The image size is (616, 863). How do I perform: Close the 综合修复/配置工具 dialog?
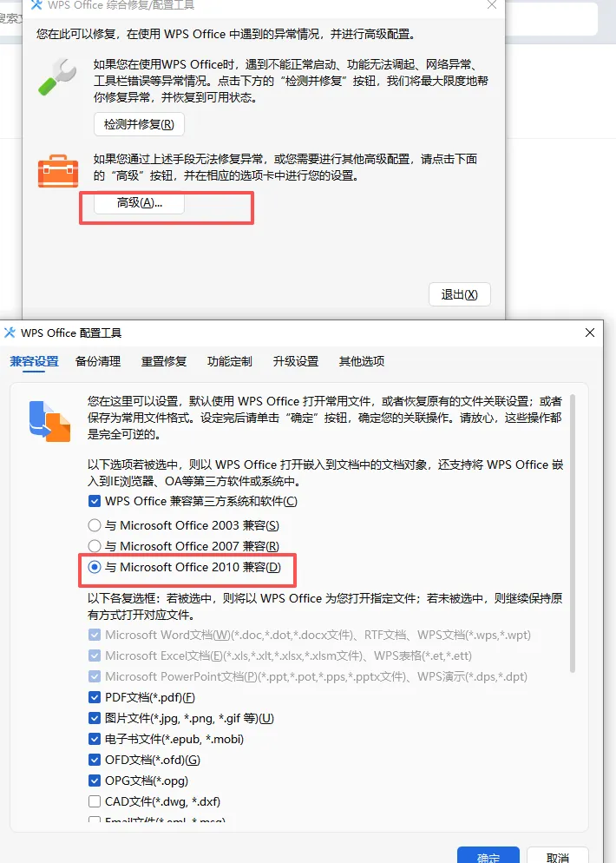(492, 5)
